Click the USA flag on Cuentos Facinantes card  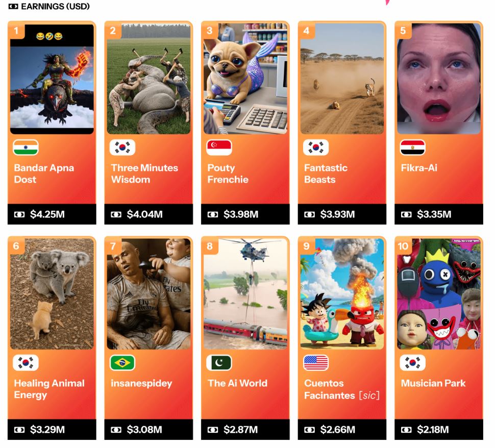(316, 363)
